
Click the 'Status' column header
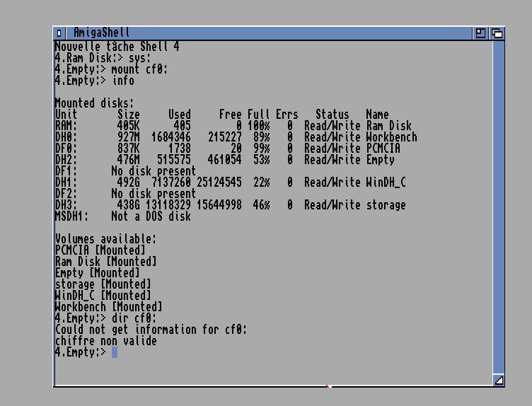[332, 115]
